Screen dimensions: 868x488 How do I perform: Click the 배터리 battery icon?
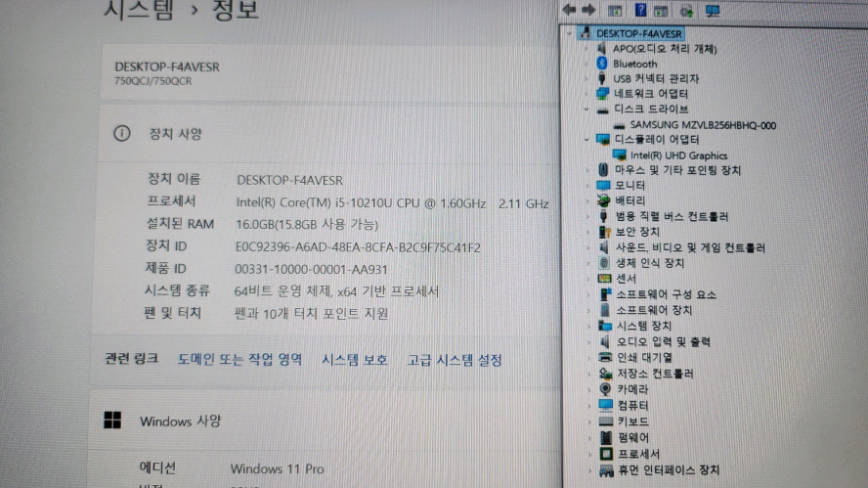coord(603,200)
